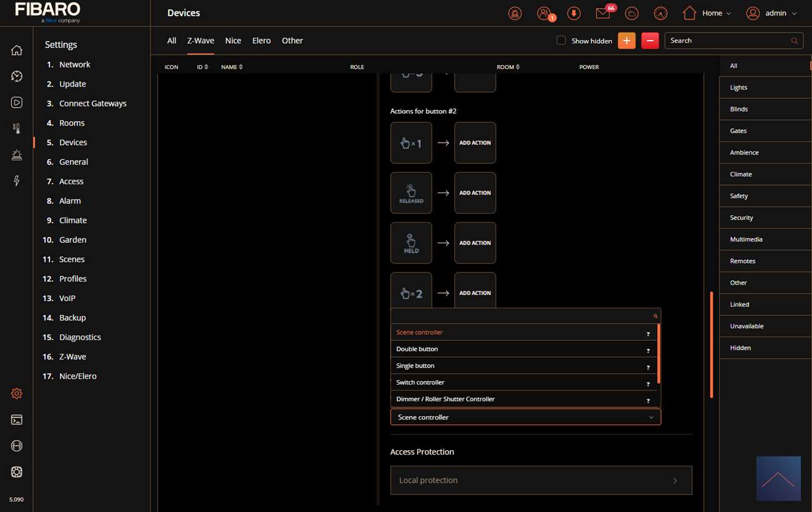Collapse the Scene controller combo box
Viewport: 812px width, 512px height.
[x=525, y=417]
